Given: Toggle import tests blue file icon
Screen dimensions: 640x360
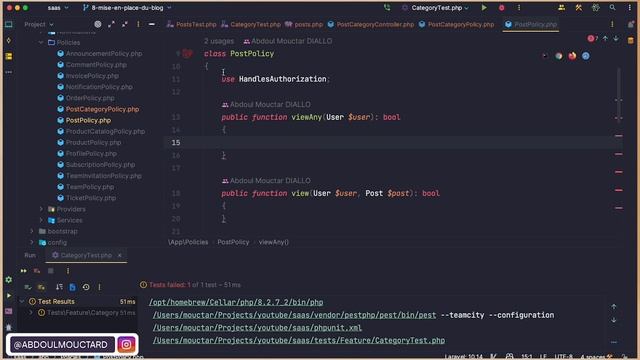Looking at the screenshot, I should click(x=72, y=287).
